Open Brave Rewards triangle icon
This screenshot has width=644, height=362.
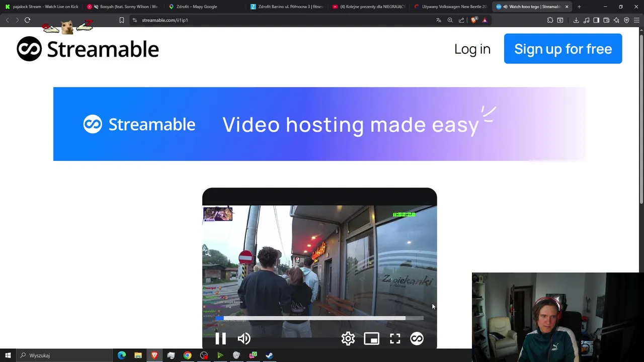[485, 20]
